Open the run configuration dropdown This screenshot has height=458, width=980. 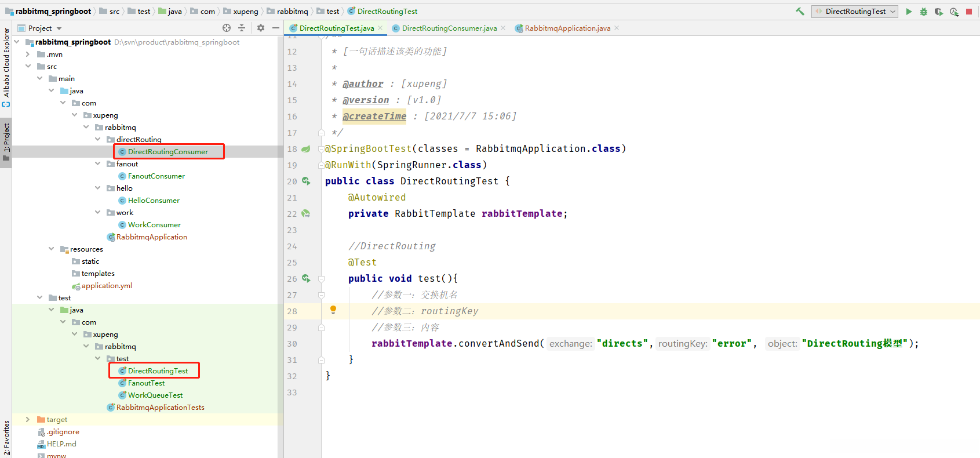[x=855, y=12]
